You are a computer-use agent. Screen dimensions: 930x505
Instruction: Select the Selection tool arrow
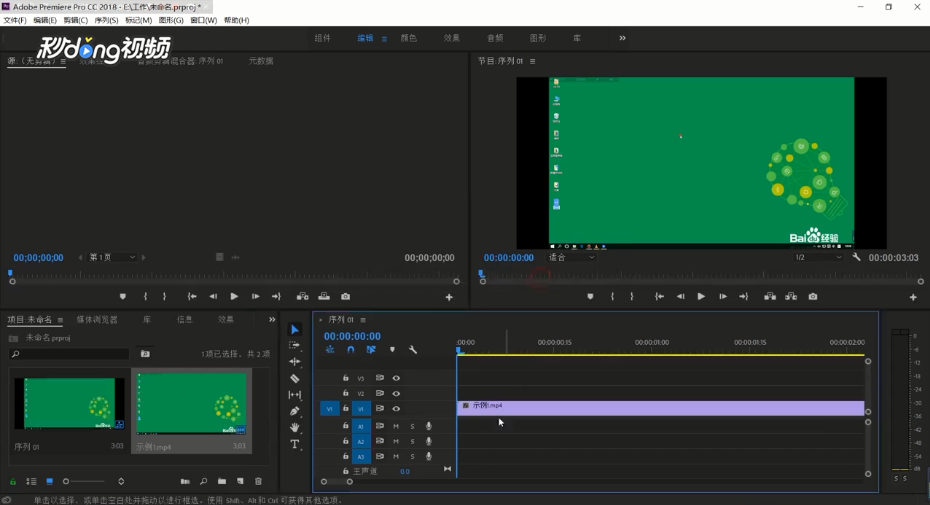coord(295,329)
